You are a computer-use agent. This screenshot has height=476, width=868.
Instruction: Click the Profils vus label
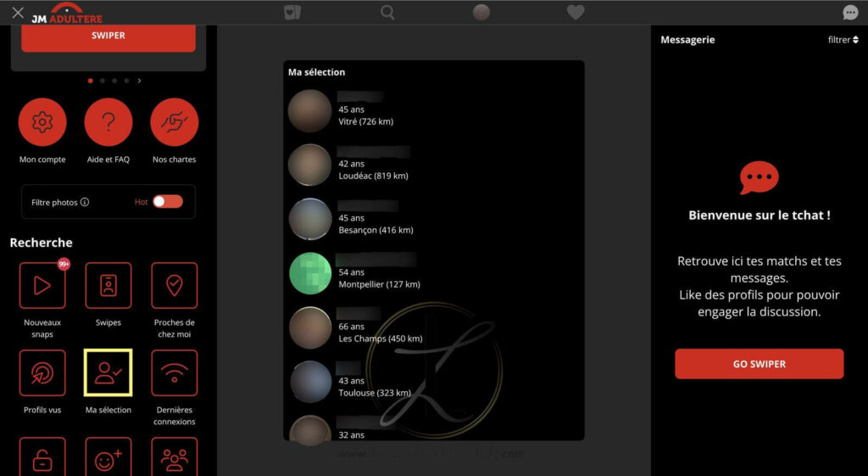point(42,410)
